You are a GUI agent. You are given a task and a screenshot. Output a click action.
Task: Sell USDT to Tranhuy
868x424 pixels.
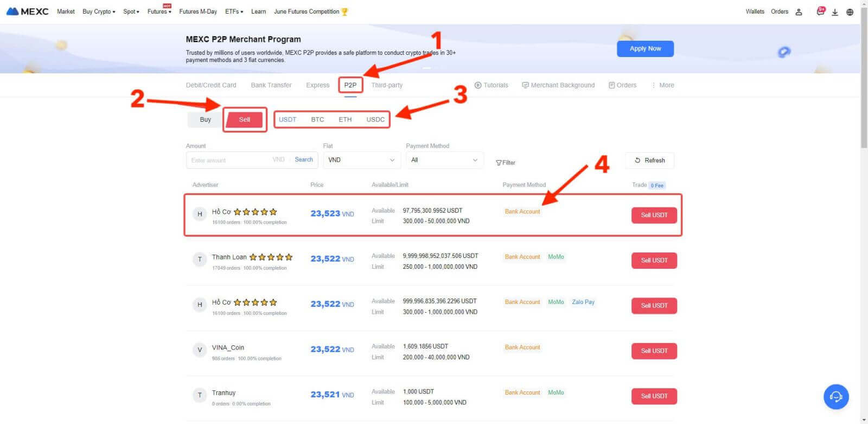tap(654, 396)
